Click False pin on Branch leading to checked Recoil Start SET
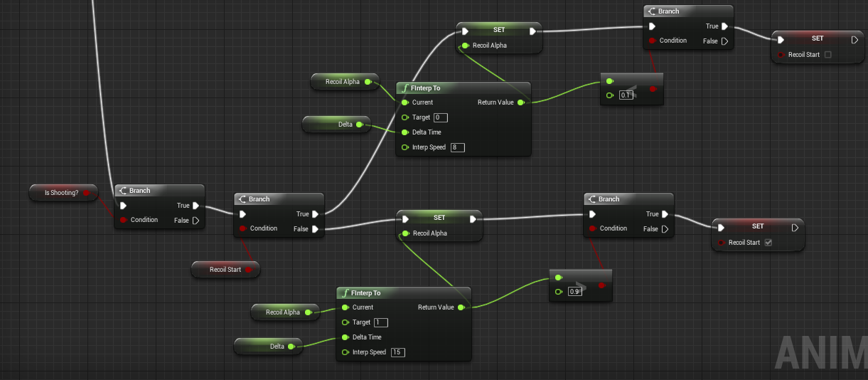The image size is (868, 380). tap(665, 229)
